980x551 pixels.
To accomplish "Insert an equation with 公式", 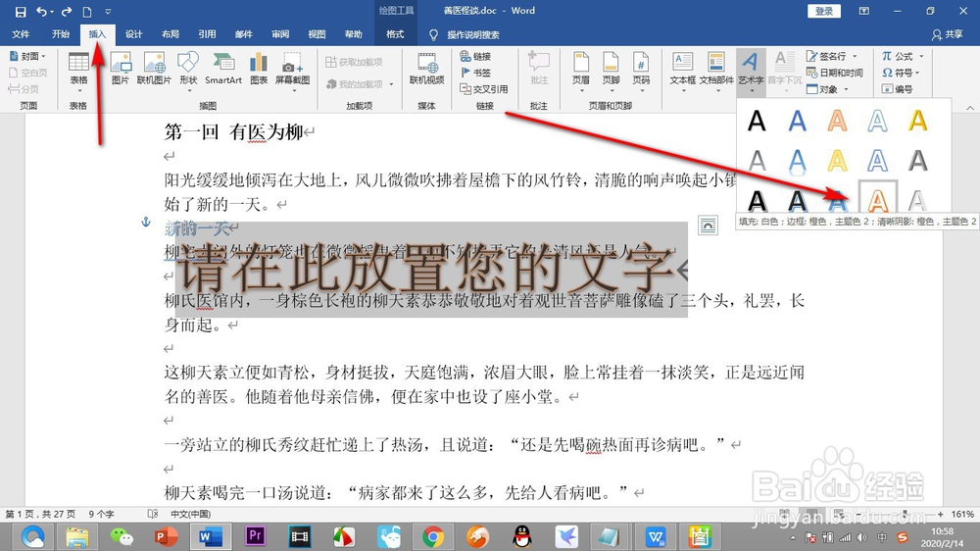I will 903,56.
